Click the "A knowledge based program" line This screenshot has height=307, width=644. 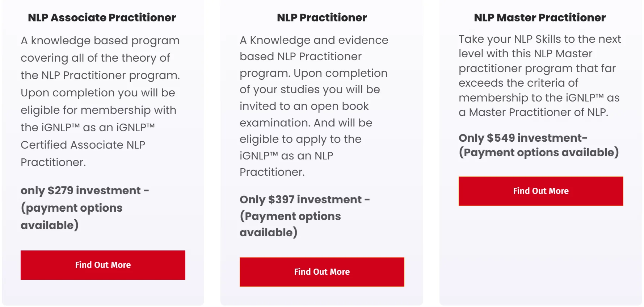(100, 41)
